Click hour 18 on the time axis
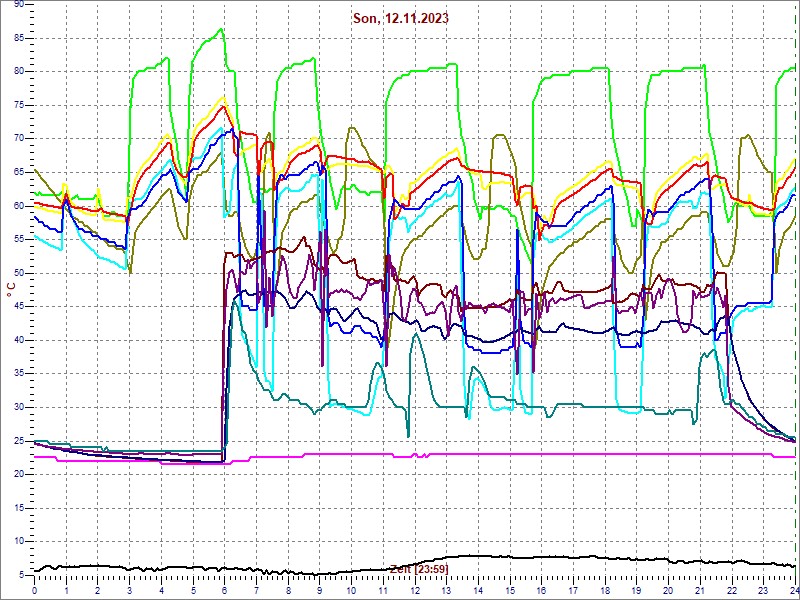Screen dimensions: 800x600 click(x=605, y=590)
